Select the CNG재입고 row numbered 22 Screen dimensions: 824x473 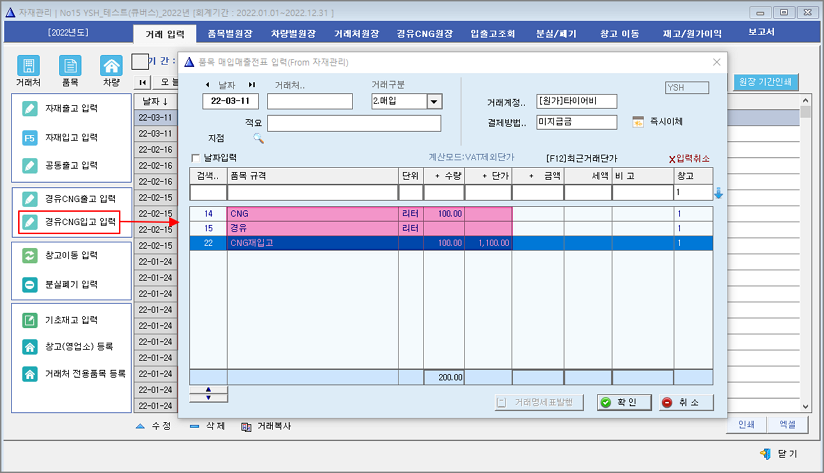click(451, 243)
